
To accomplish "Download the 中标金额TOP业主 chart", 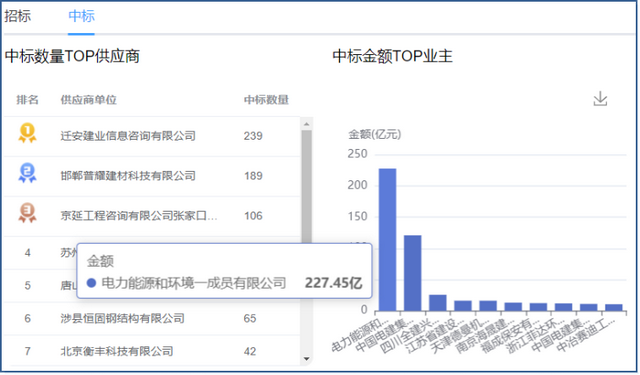I will click(x=600, y=99).
